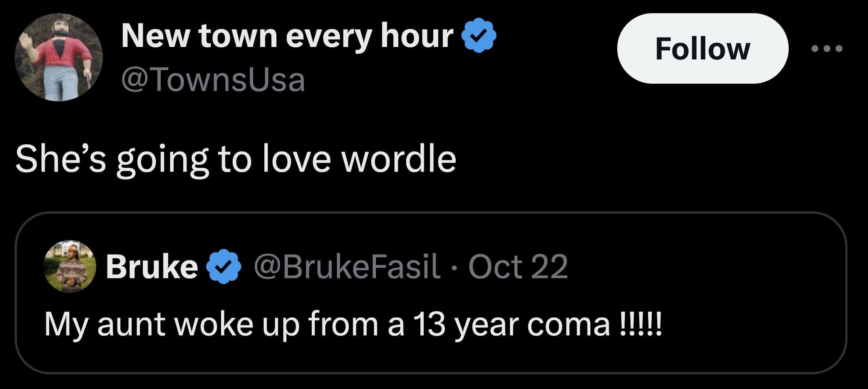Image resolution: width=868 pixels, height=389 pixels.
Task: Open the three-dot more options menu
Action: 827,49
